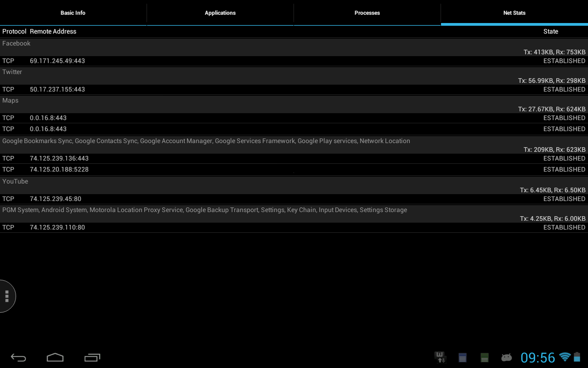Tap the green log notification icon

click(x=484, y=357)
